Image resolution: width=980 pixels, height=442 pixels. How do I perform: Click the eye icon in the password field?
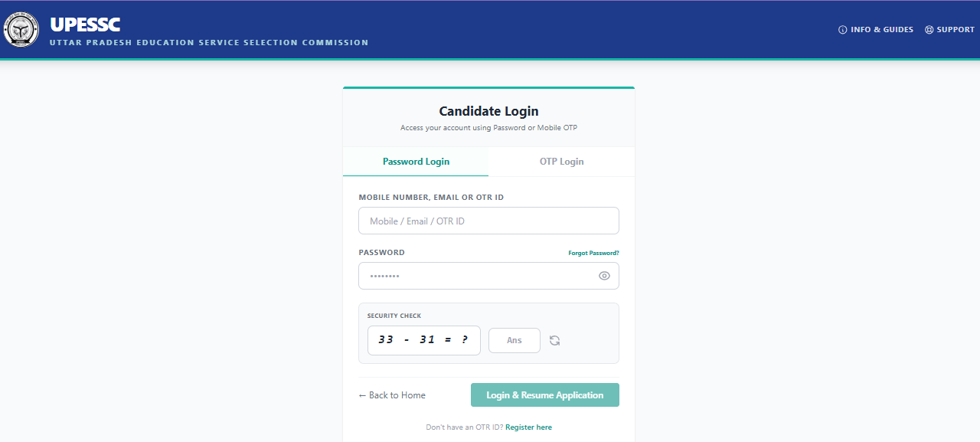[x=604, y=275]
